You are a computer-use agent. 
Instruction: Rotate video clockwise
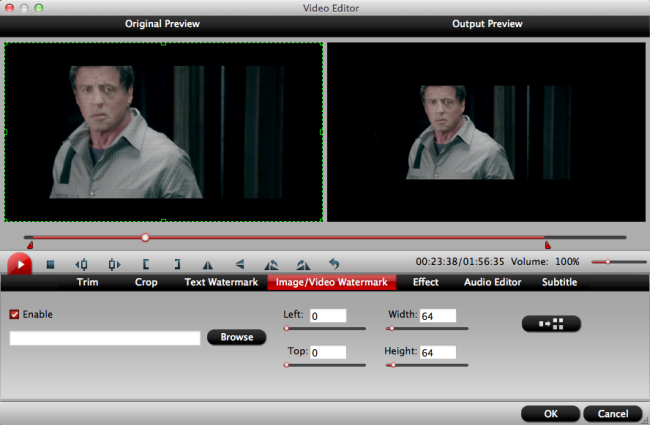303,265
